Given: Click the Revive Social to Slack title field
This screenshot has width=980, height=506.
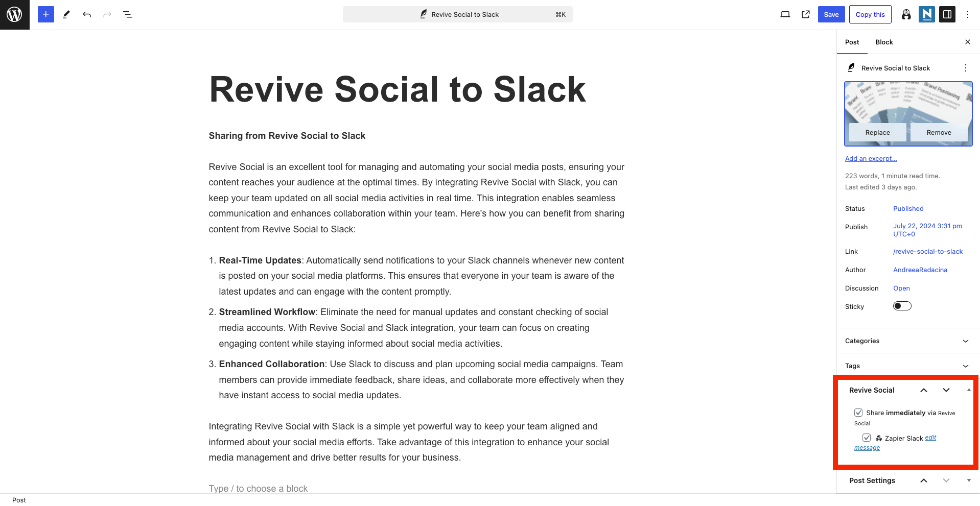Looking at the screenshot, I should (x=397, y=89).
